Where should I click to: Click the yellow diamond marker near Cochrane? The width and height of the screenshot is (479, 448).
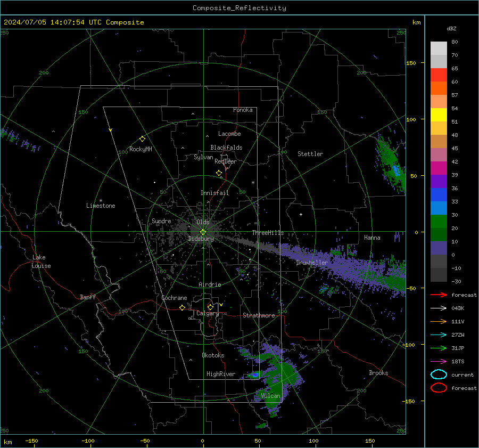182,308
